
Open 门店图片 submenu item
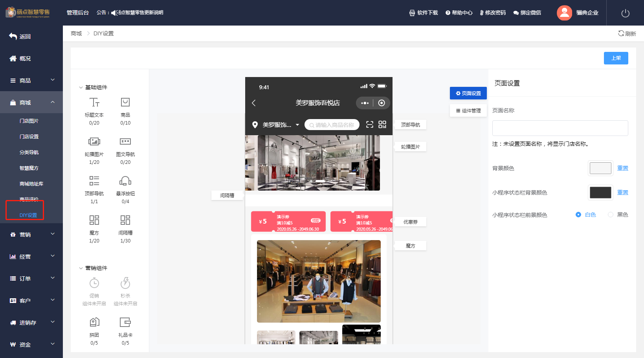point(29,121)
